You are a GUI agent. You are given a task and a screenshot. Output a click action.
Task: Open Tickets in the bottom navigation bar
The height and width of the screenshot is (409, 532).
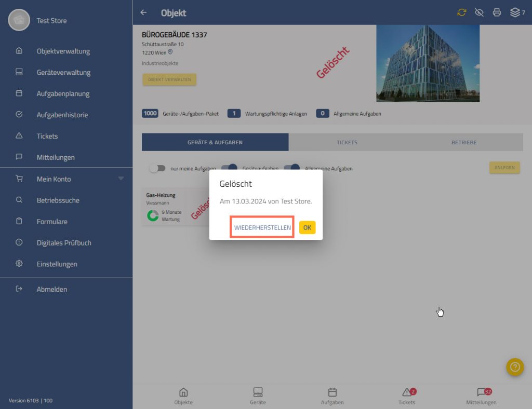(x=407, y=396)
